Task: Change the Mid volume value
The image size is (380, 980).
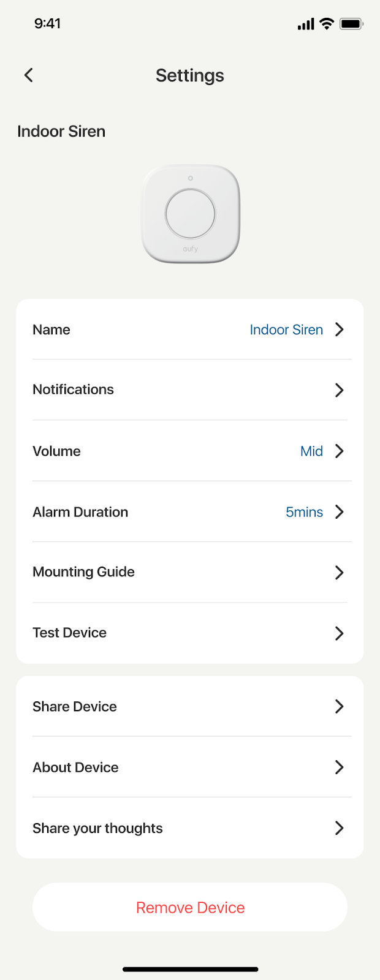Action: (x=311, y=451)
